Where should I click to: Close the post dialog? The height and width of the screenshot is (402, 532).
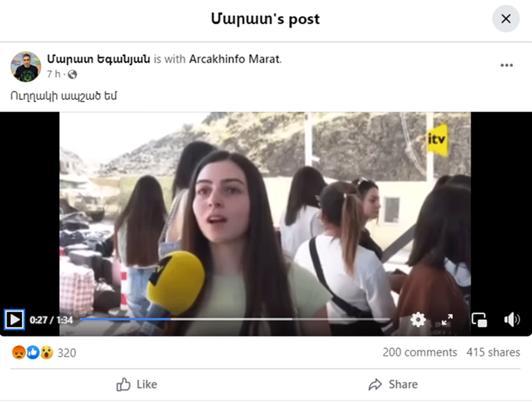point(506,19)
